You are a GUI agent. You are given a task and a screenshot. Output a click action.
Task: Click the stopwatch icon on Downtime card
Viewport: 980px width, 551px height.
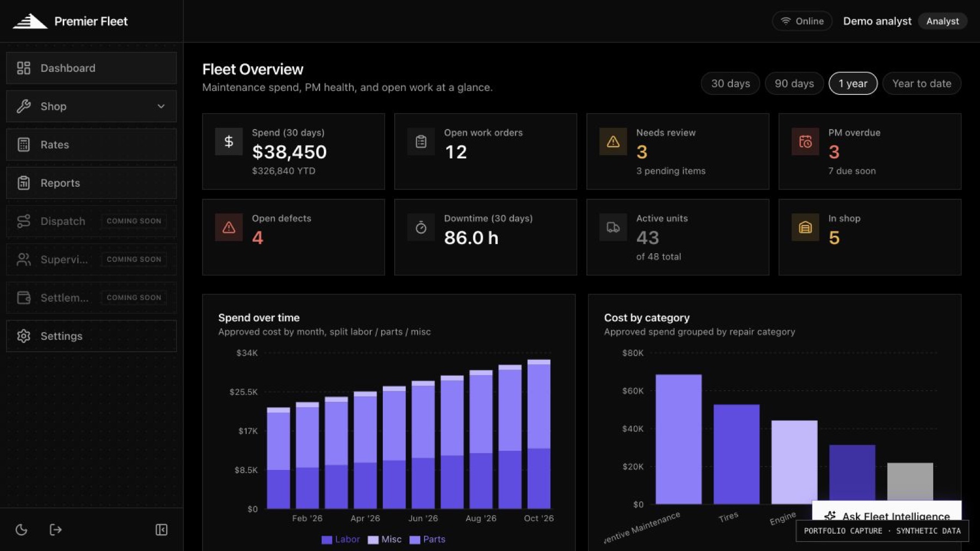pyautogui.click(x=421, y=228)
